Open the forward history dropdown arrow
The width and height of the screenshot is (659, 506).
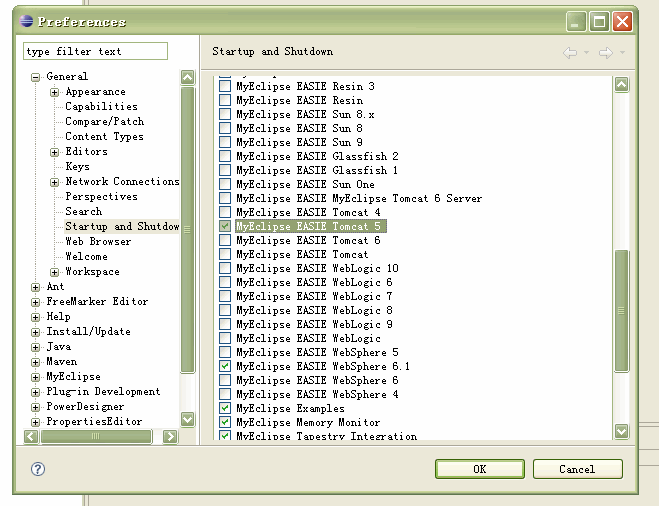622,53
